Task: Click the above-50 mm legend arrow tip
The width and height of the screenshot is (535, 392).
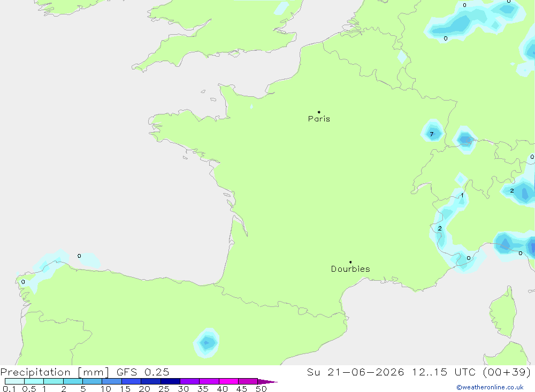Action: tap(268, 382)
